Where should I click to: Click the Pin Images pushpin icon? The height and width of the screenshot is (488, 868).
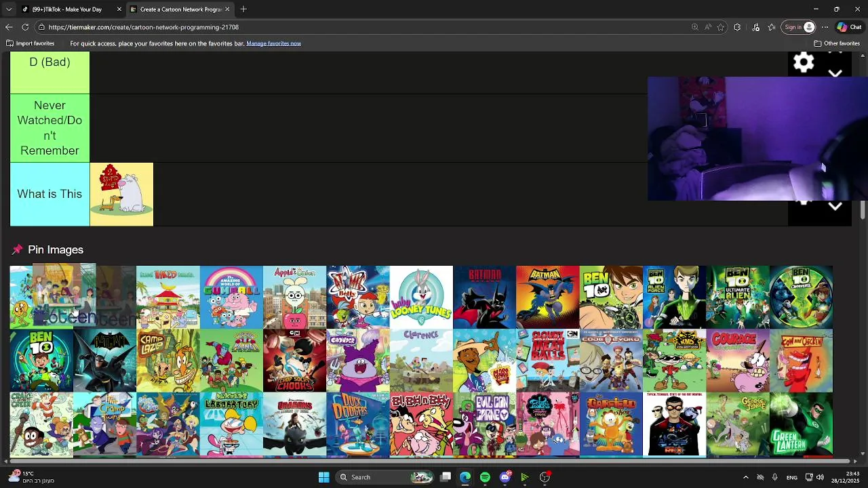[x=17, y=250]
